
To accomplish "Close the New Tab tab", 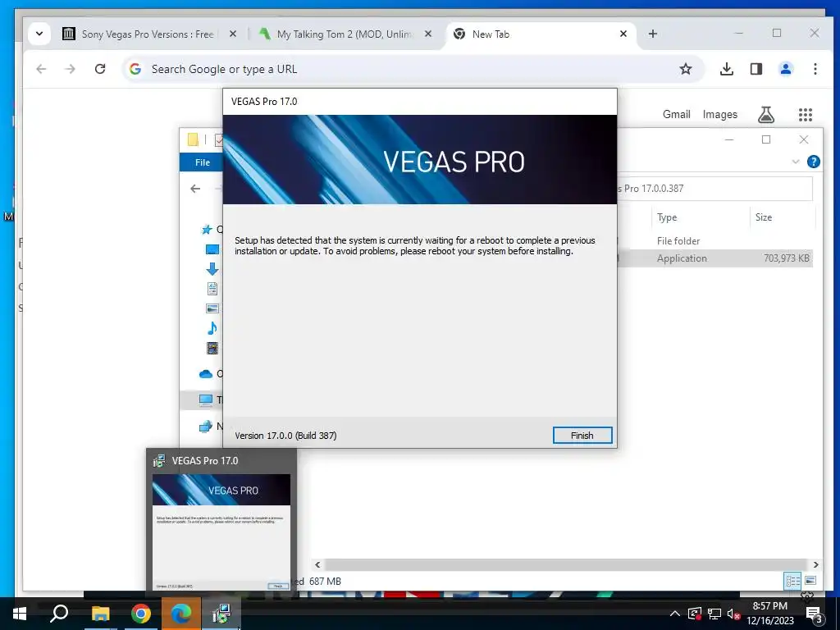I will click(623, 34).
